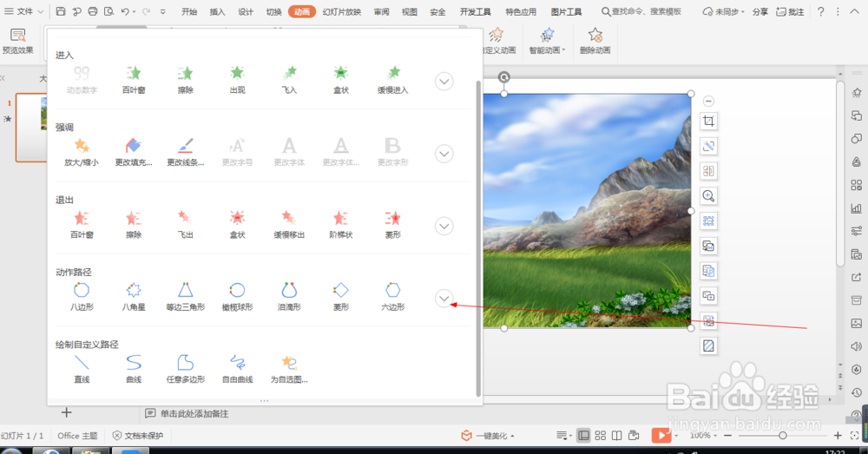Apply the 飞出 exit animation
The height and width of the screenshot is (454, 868).
186,225
